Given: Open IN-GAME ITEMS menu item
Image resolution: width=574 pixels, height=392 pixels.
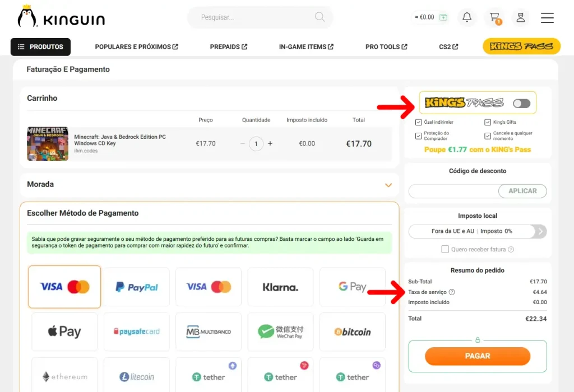Looking at the screenshot, I should (x=306, y=47).
